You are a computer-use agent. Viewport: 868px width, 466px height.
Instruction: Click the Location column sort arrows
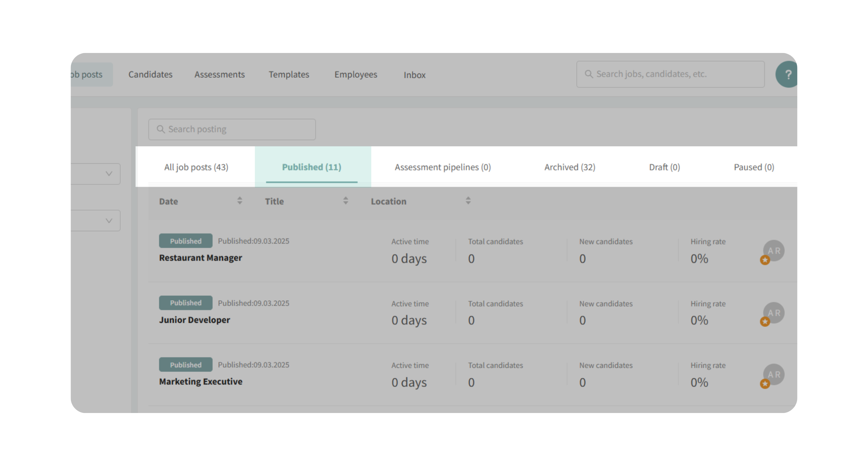[x=468, y=201]
